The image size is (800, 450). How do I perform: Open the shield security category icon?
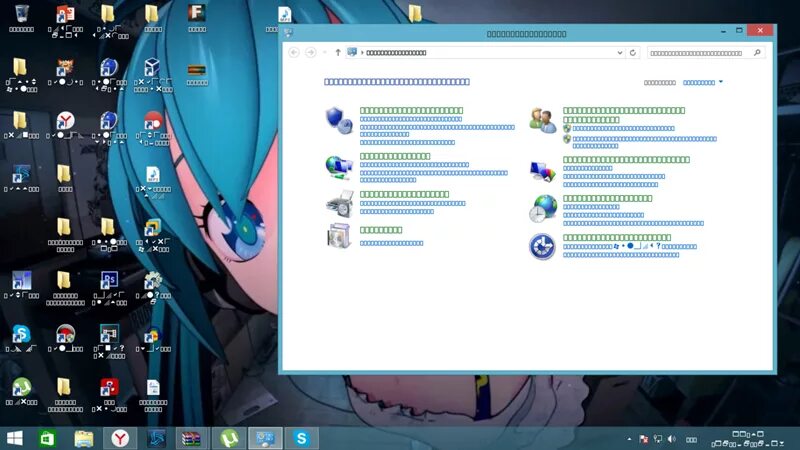pos(339,120)
